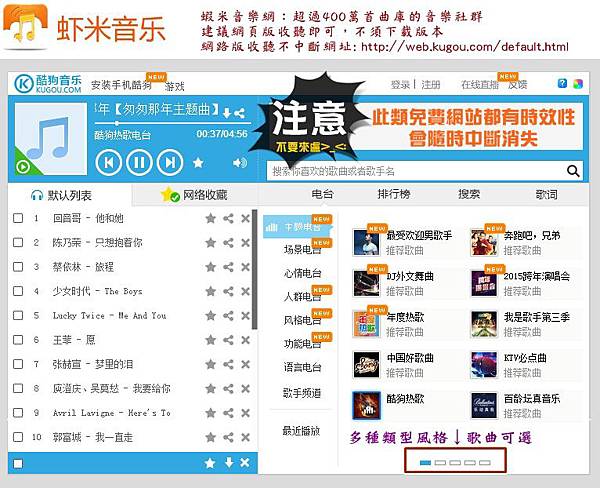This screenshot has width=600, height=488.
Task: Remove 蔡依林 - 旅程 from list
Action: (246, 267)
